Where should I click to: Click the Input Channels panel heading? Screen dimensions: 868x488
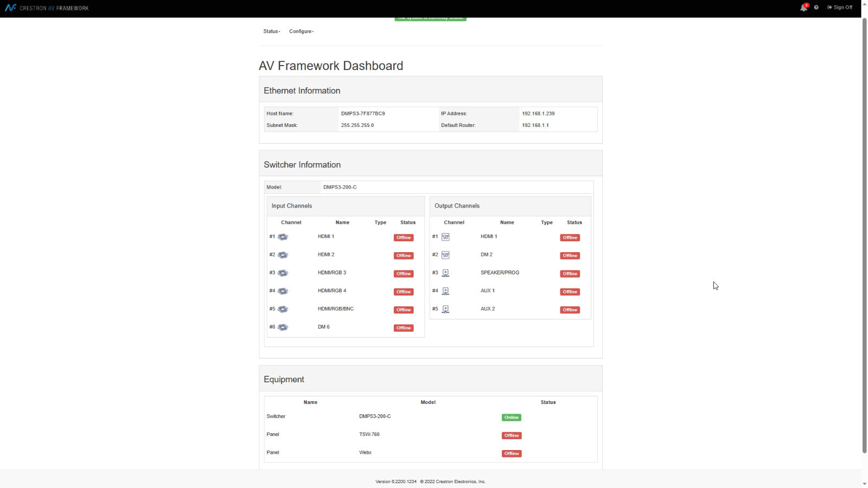[292, 206]
